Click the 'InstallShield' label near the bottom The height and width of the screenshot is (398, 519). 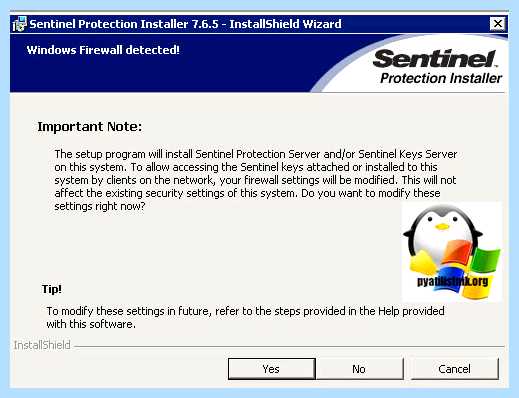42,345
